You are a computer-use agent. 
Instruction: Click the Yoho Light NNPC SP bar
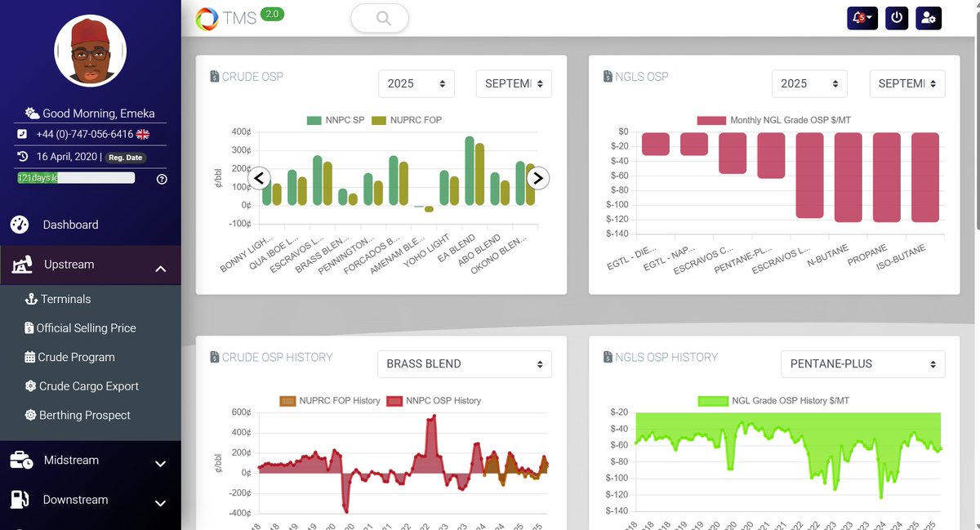444,188
